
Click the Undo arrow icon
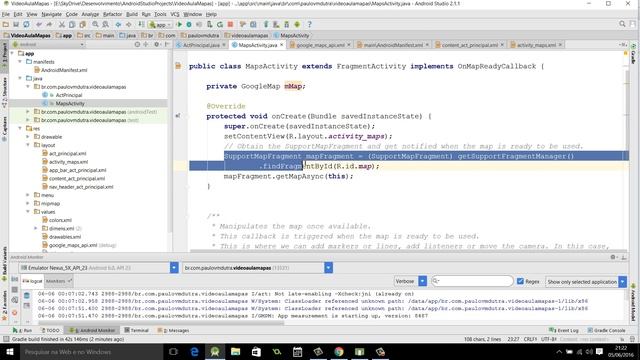tap(39, 24)
